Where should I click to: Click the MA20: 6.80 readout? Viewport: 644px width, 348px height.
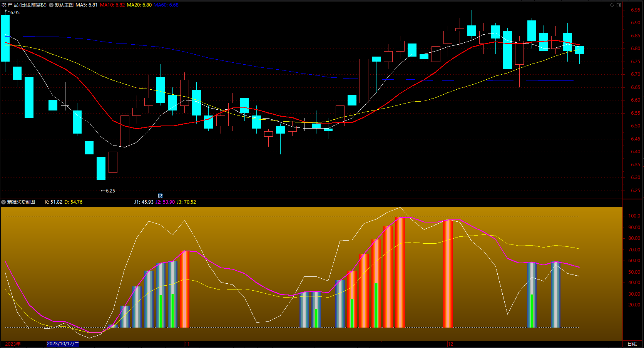[139, 5]
